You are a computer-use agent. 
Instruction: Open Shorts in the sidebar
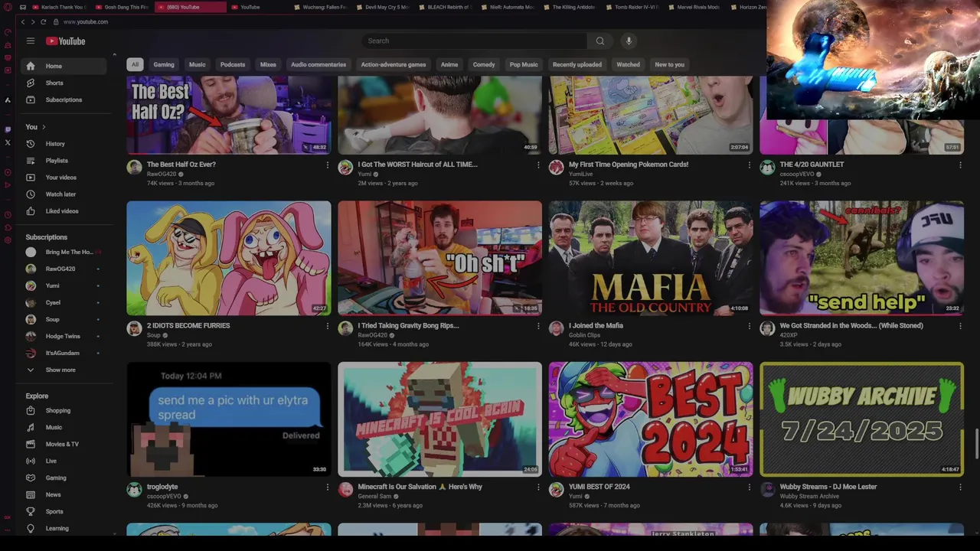click(64, 83)
